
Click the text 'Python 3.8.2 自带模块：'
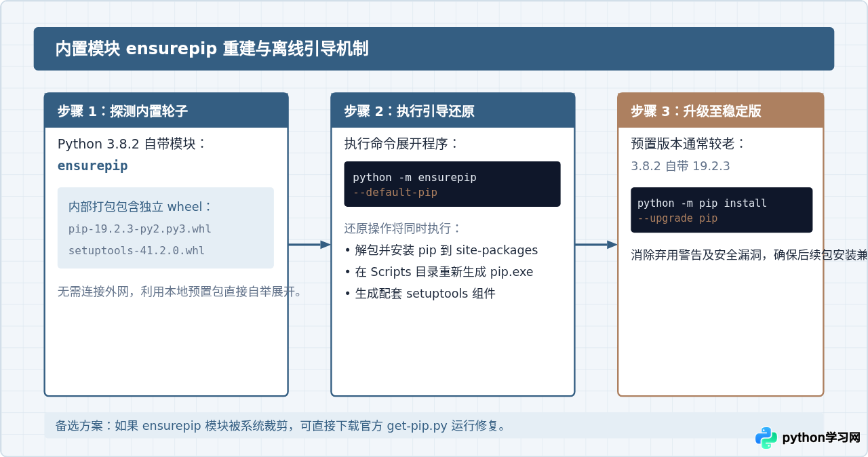[x=132, y=144]
